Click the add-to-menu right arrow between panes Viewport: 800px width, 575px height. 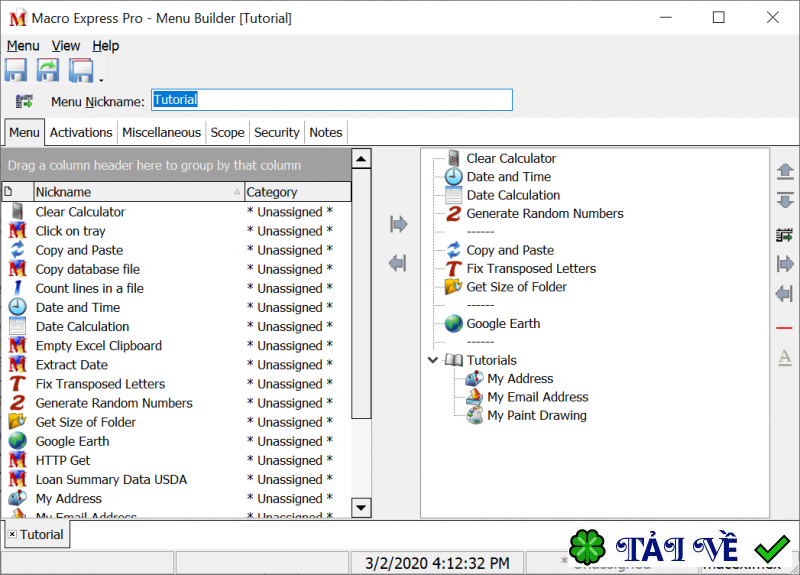[x=398, y=224]
